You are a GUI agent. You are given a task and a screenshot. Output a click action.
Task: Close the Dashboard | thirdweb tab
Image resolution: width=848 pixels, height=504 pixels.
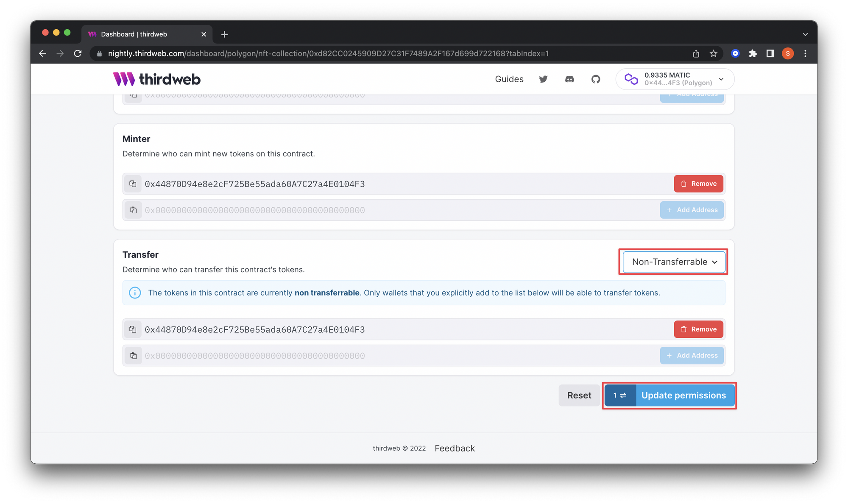(x=204, y=34)
